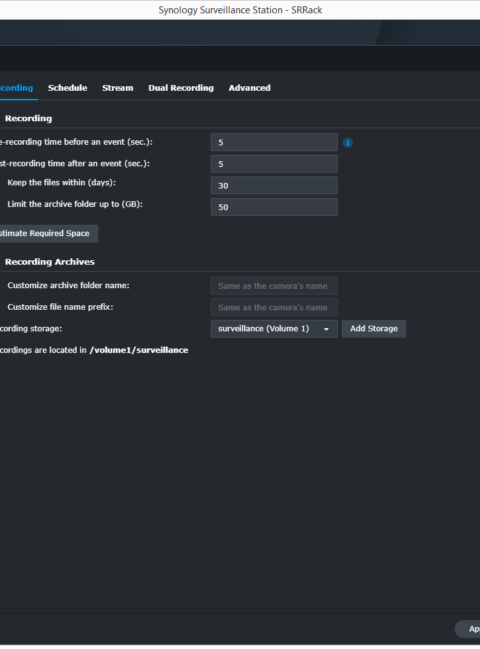This screenshot has width=480, height=650.
Task: Click the Recording Archives section heading
Action: [50, 262]
